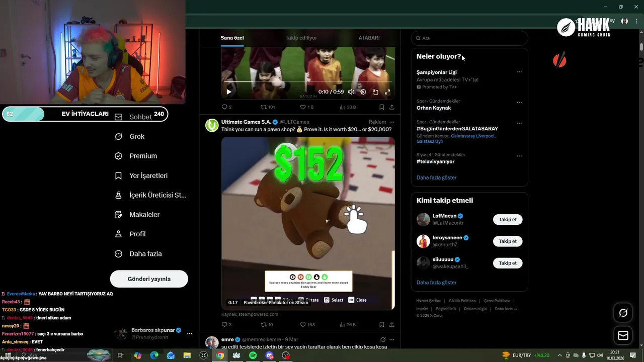Open Xbox app in taskbar
644x362 pixels.
click(204, 355)
